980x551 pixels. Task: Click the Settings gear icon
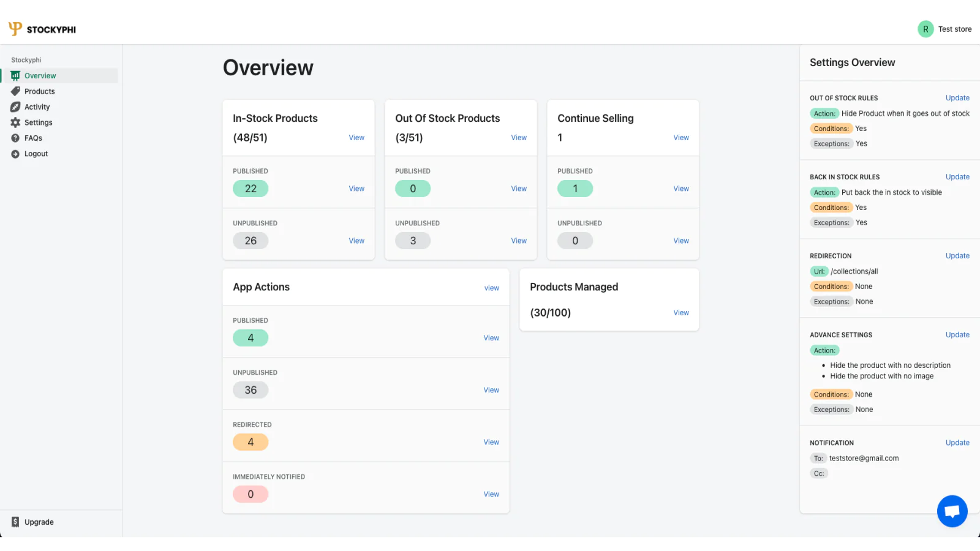(15, 122)
